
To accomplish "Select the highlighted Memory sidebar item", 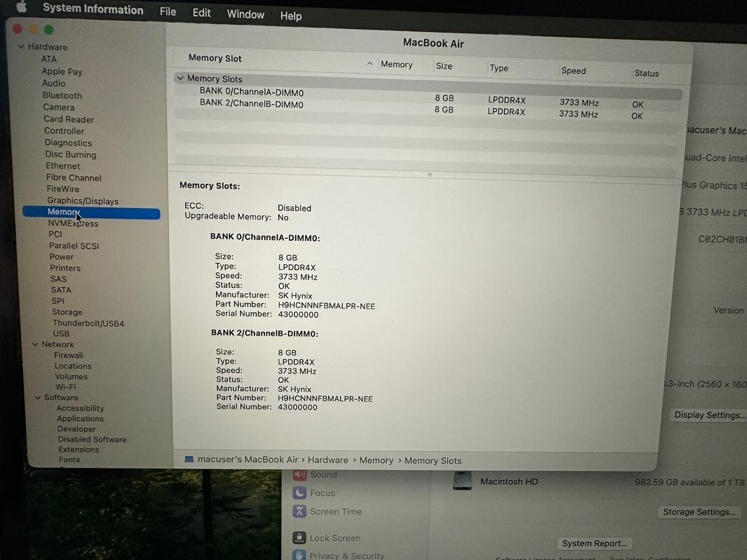I will [91, 213].
